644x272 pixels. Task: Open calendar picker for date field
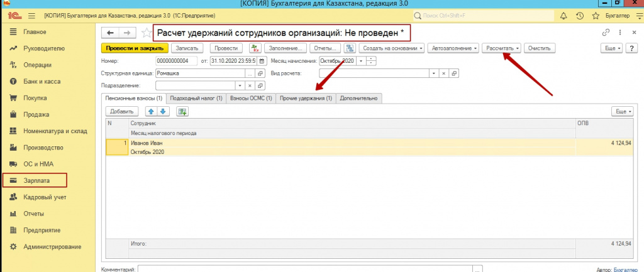[x=262, y=61]
